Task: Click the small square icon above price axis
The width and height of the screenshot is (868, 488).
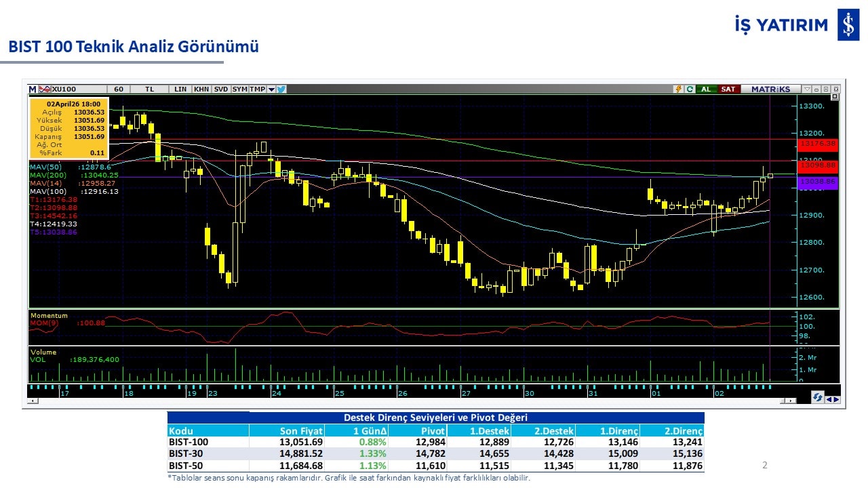Action: [835, 97]
